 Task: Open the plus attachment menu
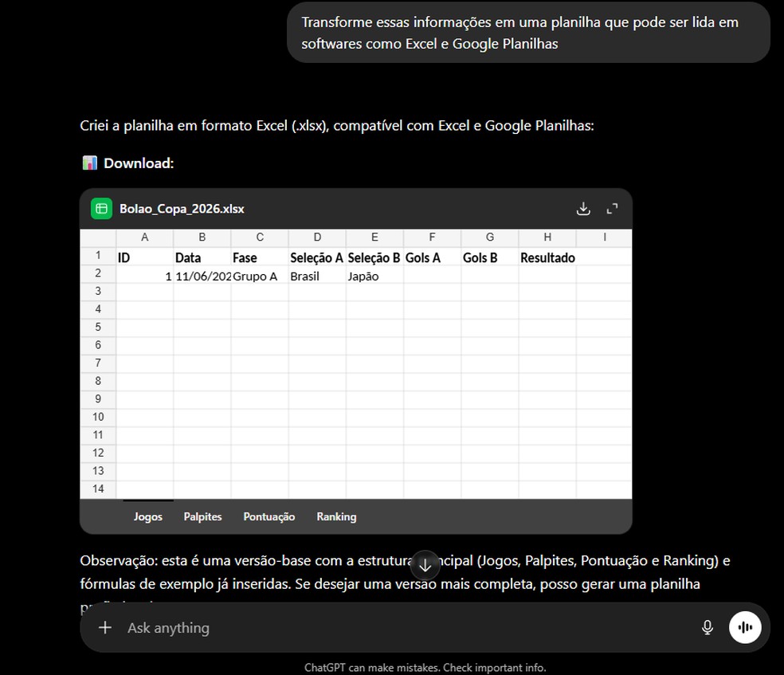click(x=105, y=627)
